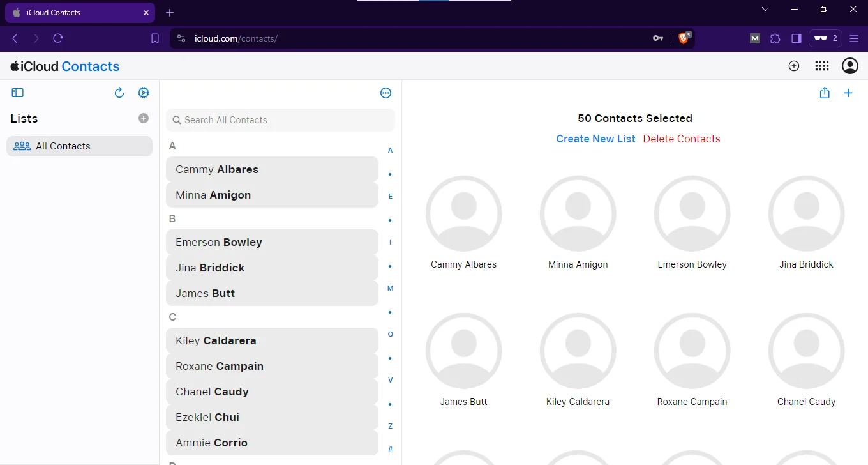
Task: Open the contacts settings gear
Action: tap(144, 93)
